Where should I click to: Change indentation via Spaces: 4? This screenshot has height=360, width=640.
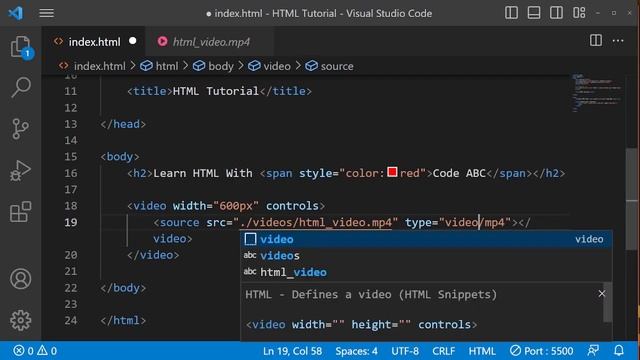coord(356,351)
